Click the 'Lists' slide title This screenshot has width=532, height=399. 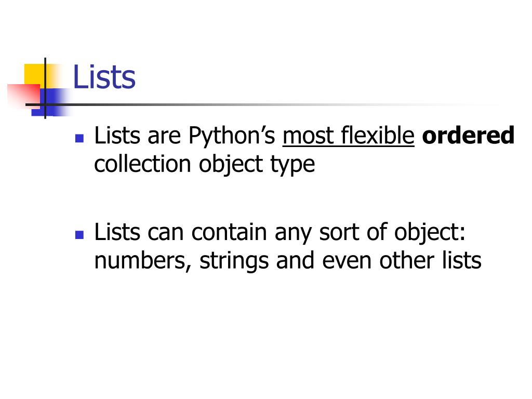coord(104,77)
